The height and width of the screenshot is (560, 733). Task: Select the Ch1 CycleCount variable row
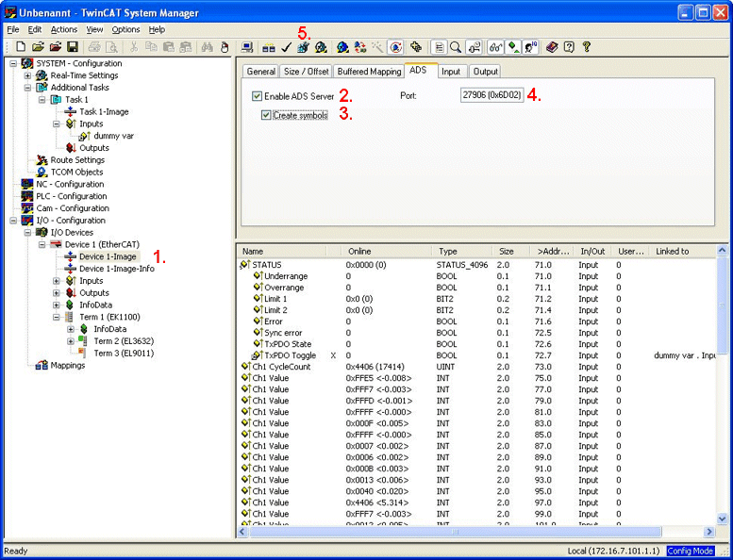click(x=476, y=367)
